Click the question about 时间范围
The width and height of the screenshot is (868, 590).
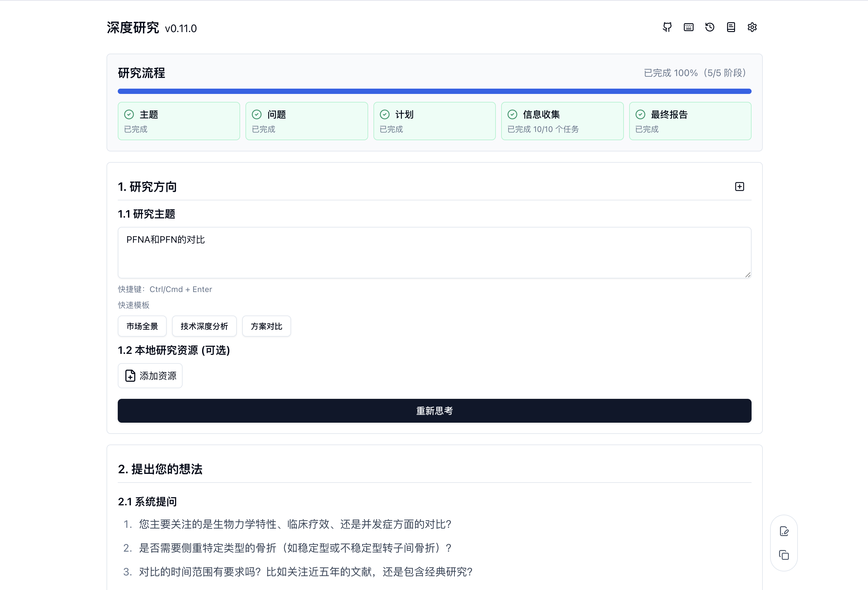click(x=306, y=572)
